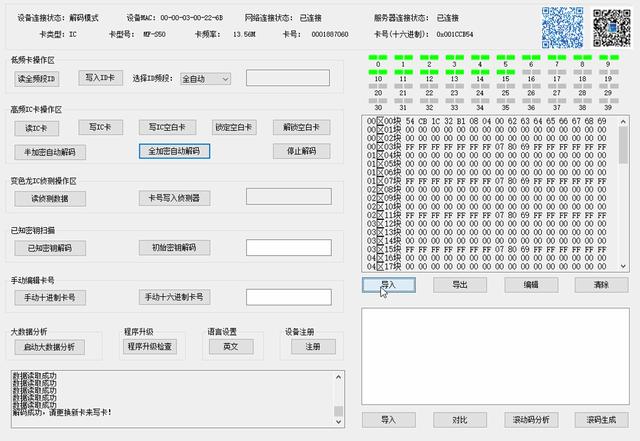
Task: Click the 导入 button beside 导出
Action: click(389, 285)
